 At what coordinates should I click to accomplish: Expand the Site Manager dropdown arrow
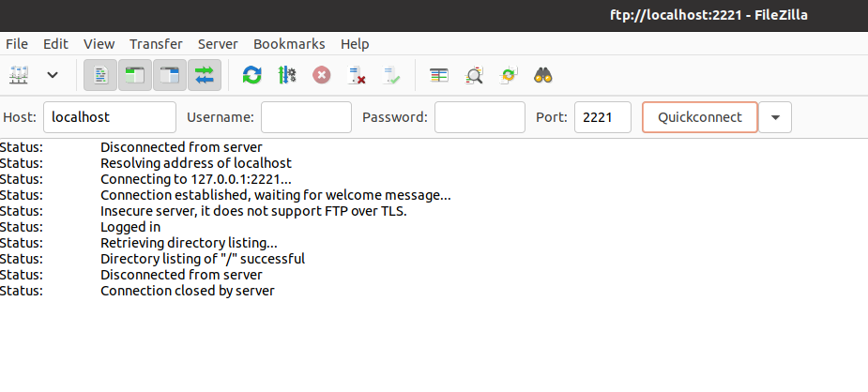53,75
